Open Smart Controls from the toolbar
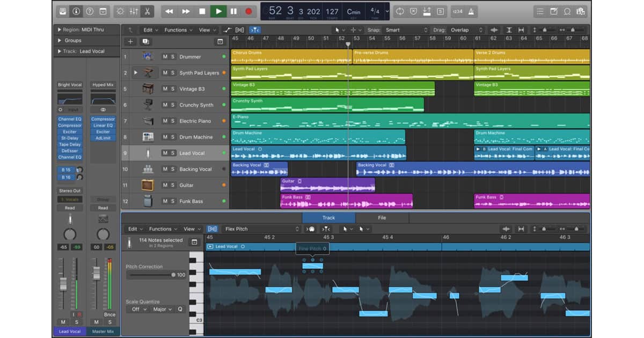This screenshot has width=644, height=338. [x=120, y=11]
